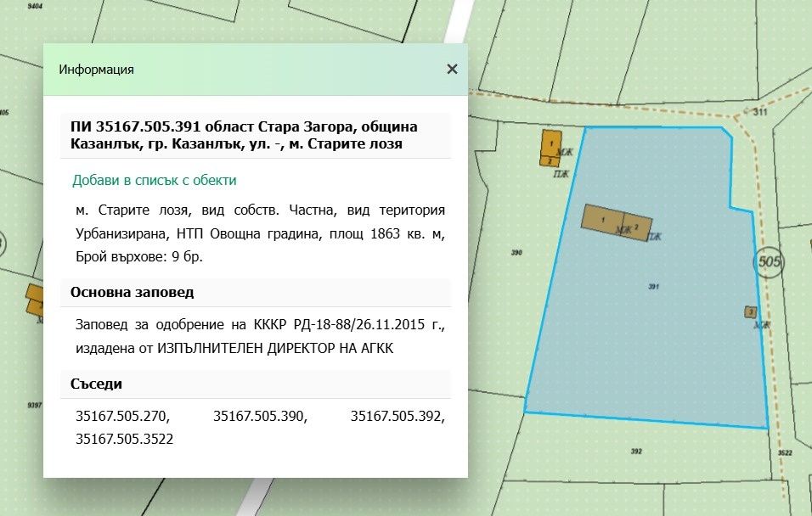Click the area text '1863 кв. м'
The width and height of the screenshot is (812, 516).
[408, 233]
